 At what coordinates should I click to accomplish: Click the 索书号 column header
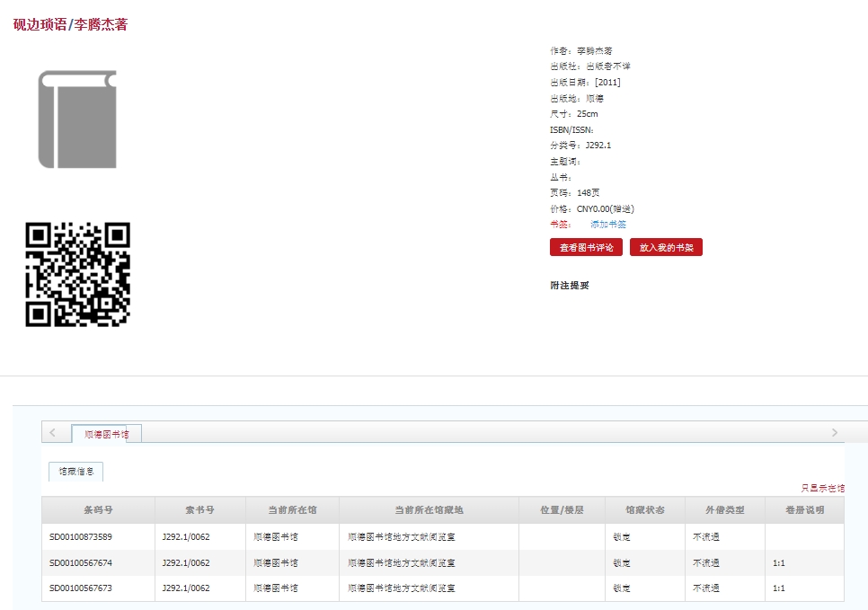(199, 509)
